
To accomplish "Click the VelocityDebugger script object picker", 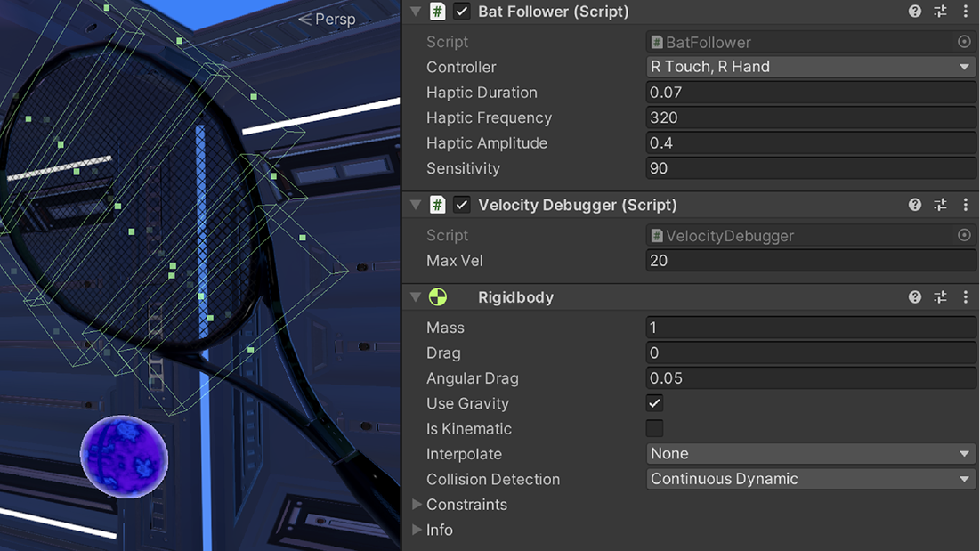I will click(x=964, y=236).
